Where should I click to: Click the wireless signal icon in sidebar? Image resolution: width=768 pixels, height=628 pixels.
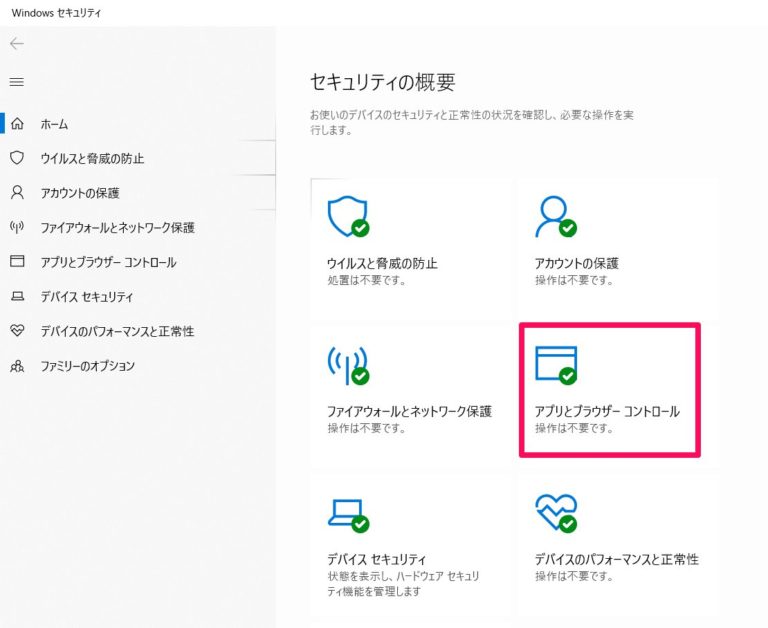coord(17,227)
